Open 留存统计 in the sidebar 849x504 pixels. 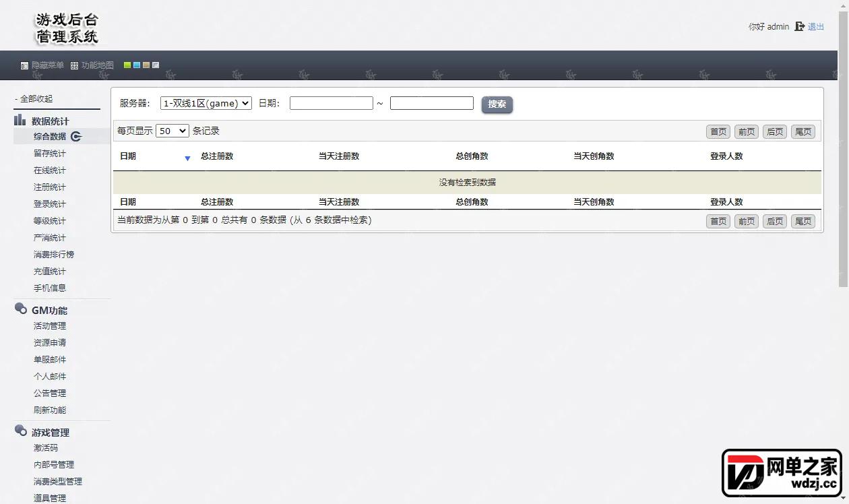click(x=50, y=154)
